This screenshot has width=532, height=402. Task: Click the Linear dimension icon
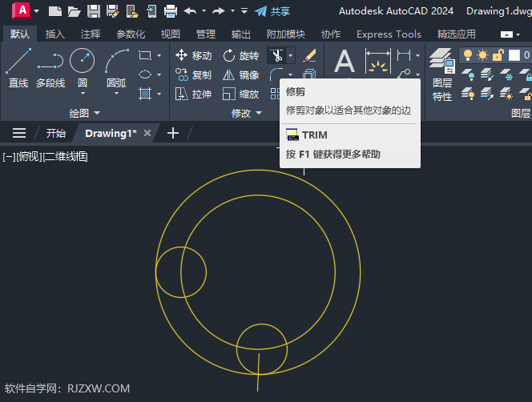(x=404, y=55)
